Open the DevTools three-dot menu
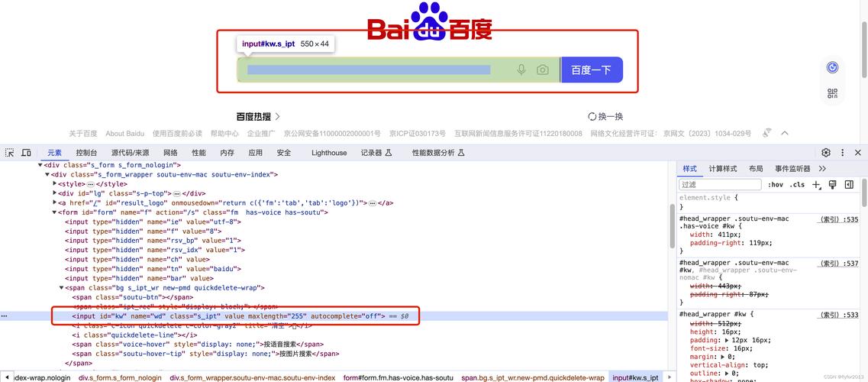This screenshot has height=382, width=868. coord(842,153)
